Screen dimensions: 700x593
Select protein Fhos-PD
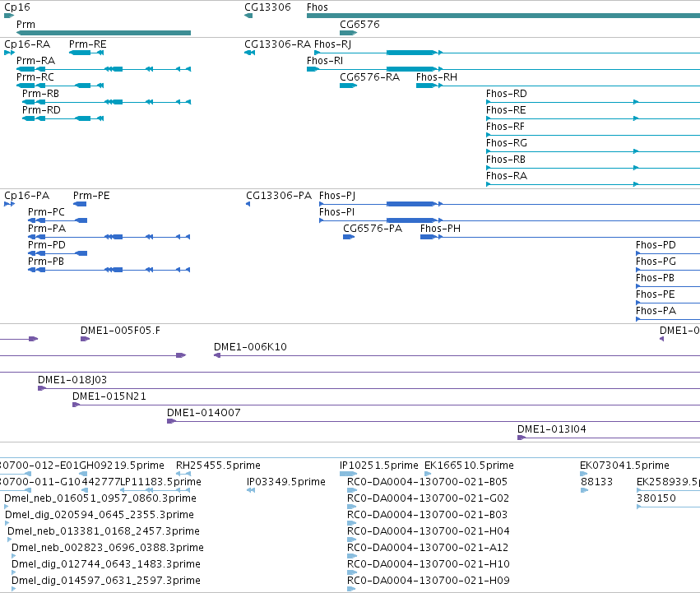668,253
